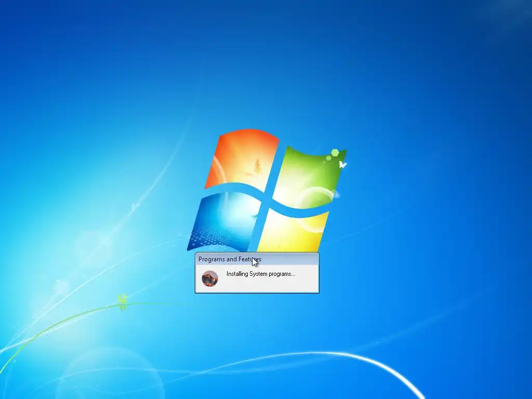Click the macOS Sierra icon in dialog

pos(210,278)
